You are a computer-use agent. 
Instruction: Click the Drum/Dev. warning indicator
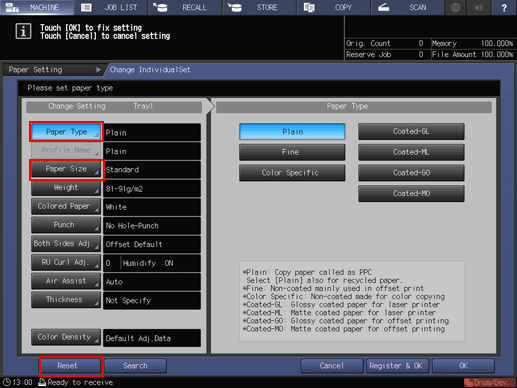489,383
